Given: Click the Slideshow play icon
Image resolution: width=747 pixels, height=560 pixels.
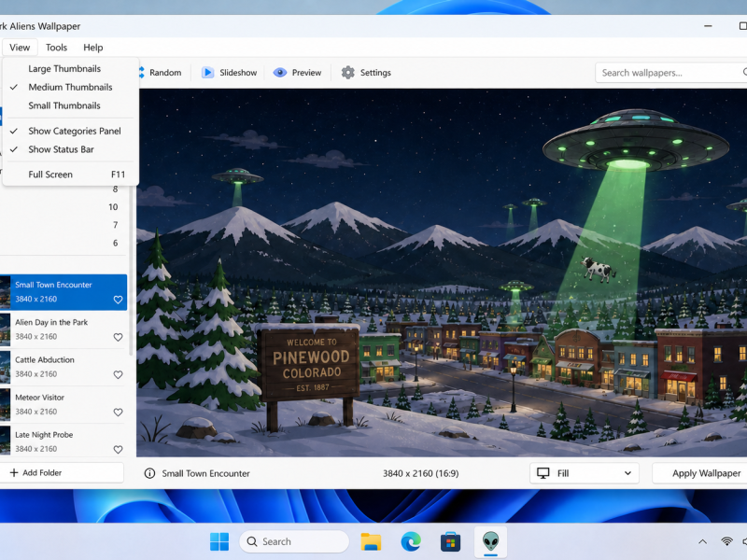Looking at the screenshot, I should pos(207,73).
